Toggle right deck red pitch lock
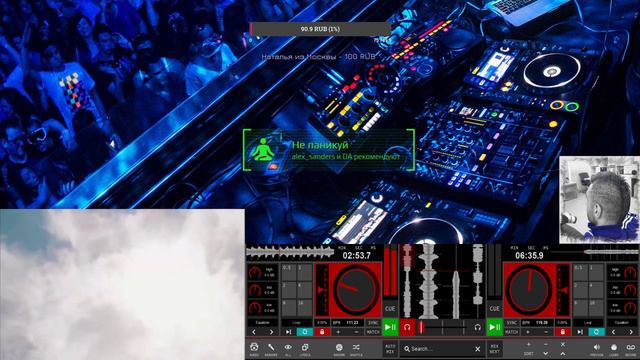Image resolution: width=640 pixels, height=360 pixels. [562, 332]
